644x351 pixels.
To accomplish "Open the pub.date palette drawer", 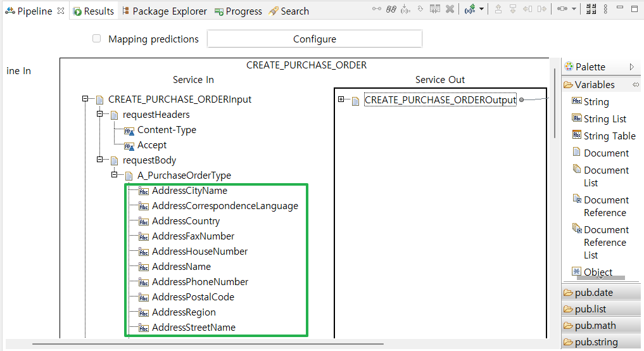I will pos(593,293).
